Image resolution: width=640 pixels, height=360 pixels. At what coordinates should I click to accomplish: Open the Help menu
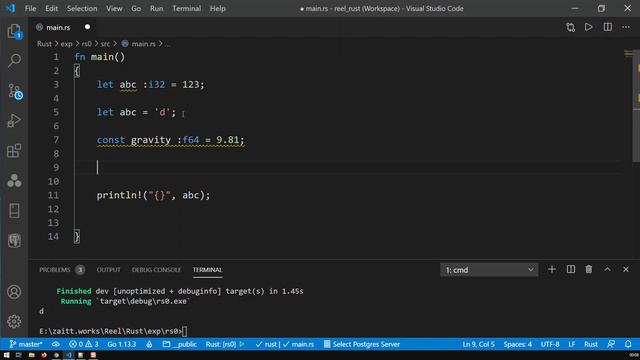218,8
